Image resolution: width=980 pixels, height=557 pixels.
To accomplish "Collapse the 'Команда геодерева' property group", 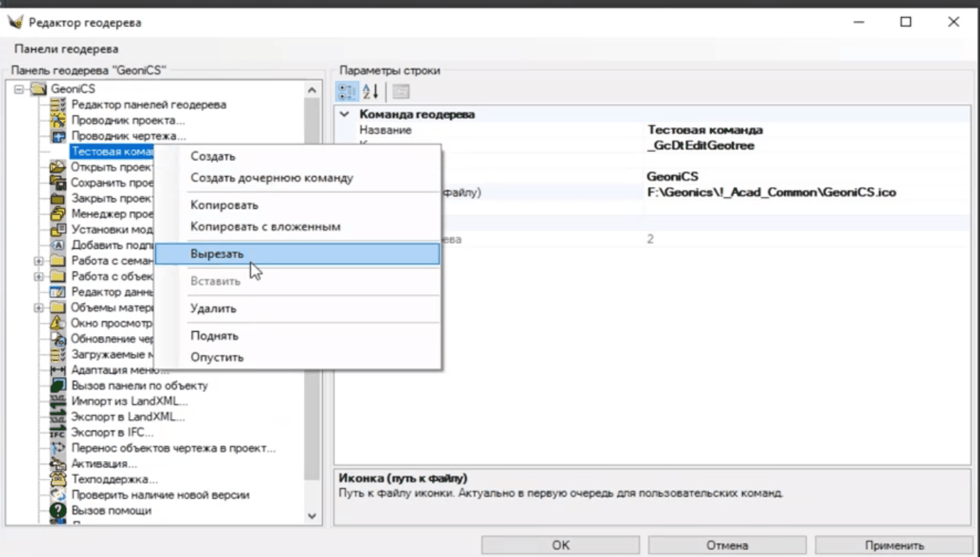I will (344, 114).
